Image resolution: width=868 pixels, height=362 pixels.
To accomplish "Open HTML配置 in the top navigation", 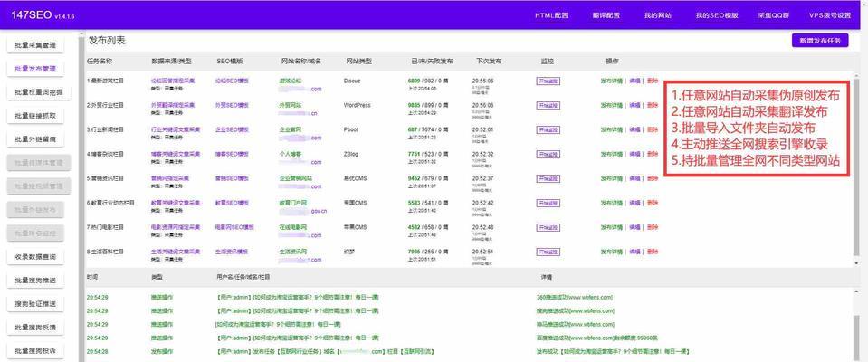I will pyautogui.click(x=551, y=15).
